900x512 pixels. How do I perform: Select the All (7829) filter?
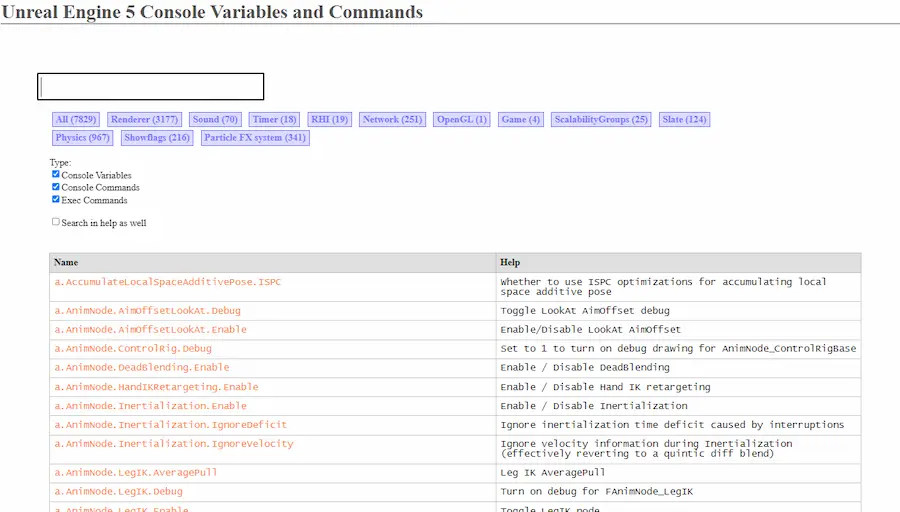tap(76, 119)
